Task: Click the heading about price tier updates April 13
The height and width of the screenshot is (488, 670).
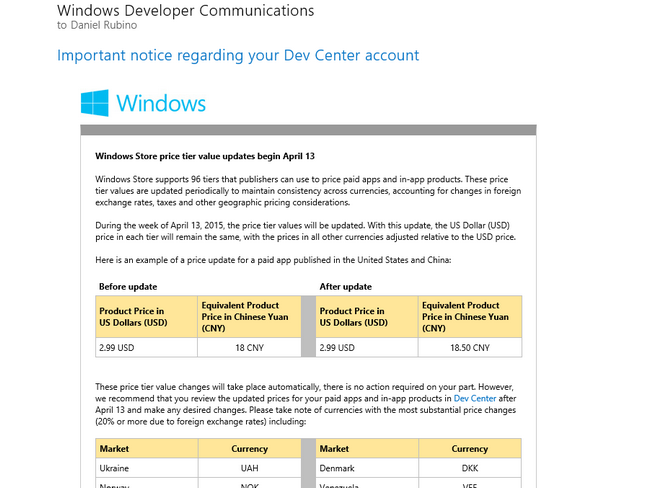Action: 204,156
